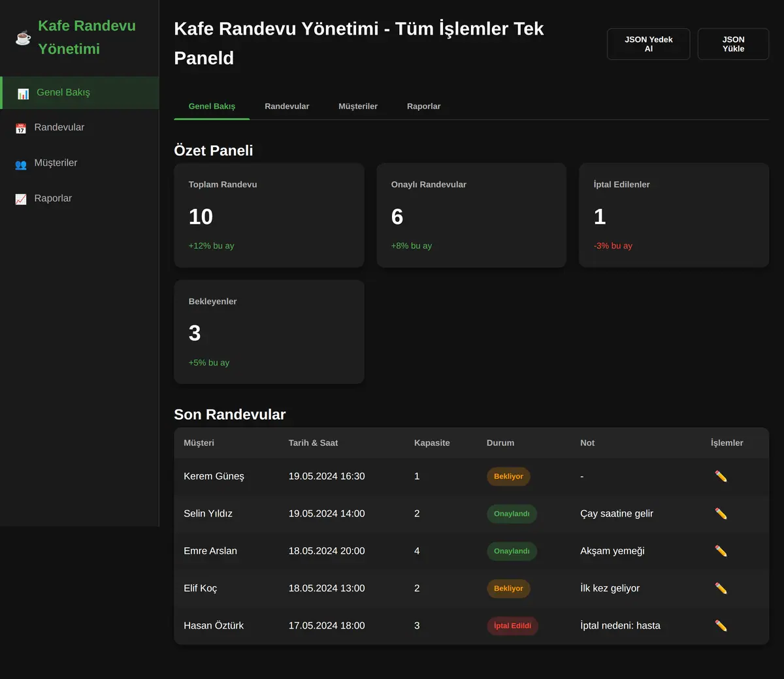Edit Selin Yıldız appointment with pencil icon
Viewport: 784px width, 679px height.
721,514
